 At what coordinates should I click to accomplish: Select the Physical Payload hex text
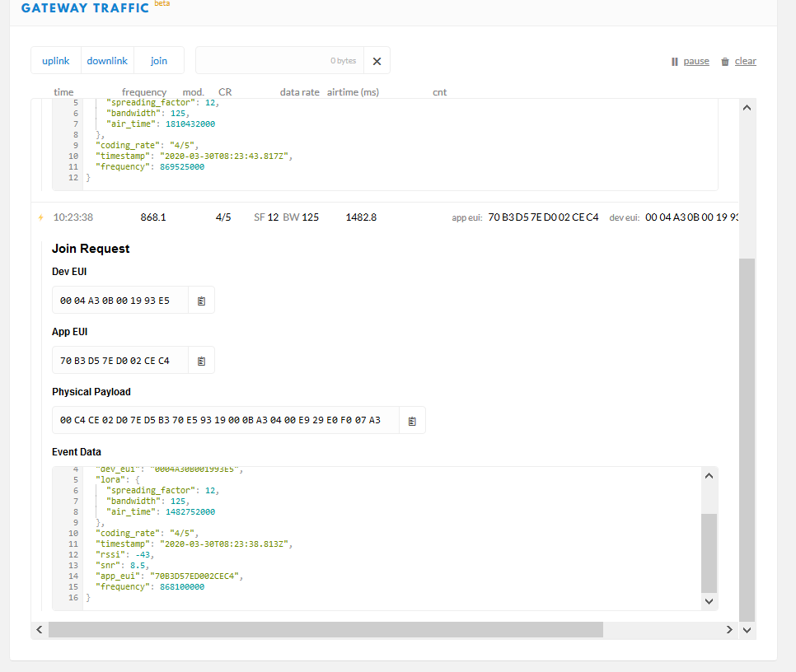[x=220, y=421]
